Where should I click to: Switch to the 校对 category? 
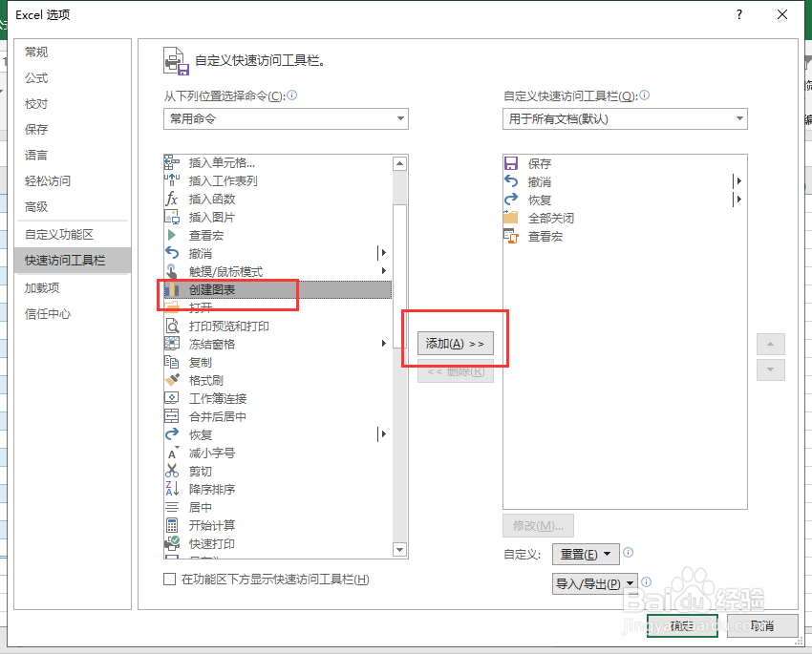(36, 104)
